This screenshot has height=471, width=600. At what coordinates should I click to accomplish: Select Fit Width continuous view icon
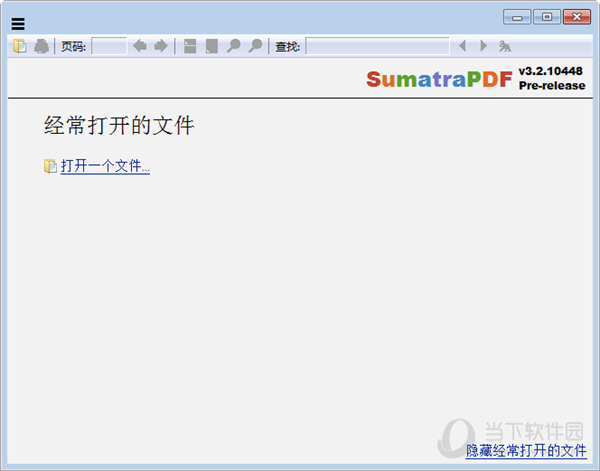click(x=190, y=46)
